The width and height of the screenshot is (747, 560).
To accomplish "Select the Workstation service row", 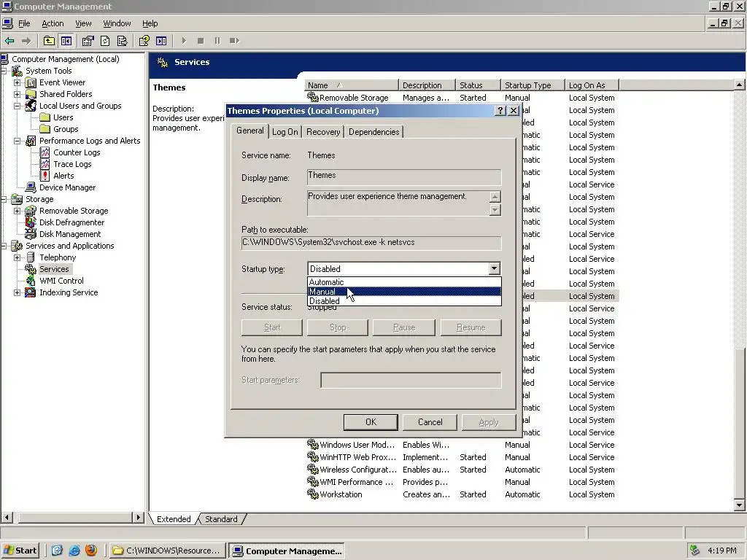I will 462,494.
